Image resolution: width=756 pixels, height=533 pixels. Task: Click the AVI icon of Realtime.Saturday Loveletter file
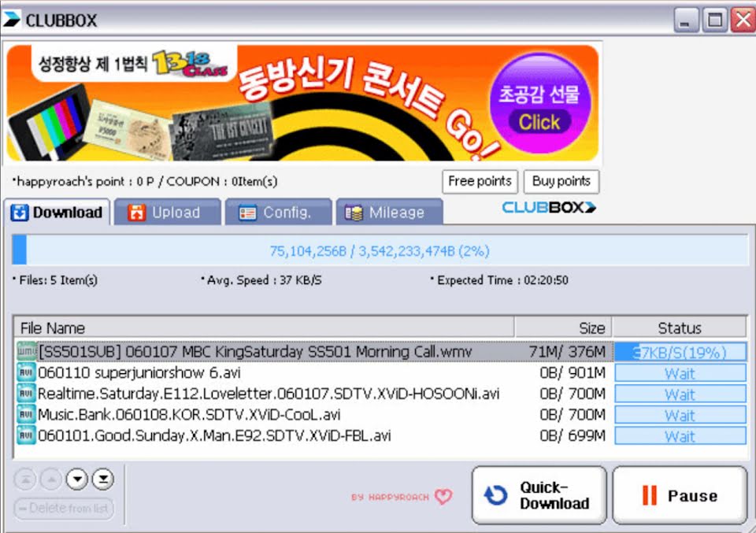(27, 394)
